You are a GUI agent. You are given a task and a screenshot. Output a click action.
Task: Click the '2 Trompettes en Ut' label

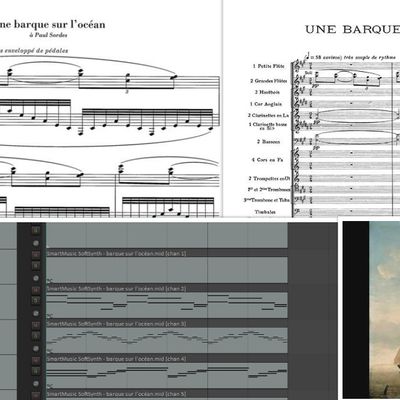pyautogui.click(x=269, y=179)
